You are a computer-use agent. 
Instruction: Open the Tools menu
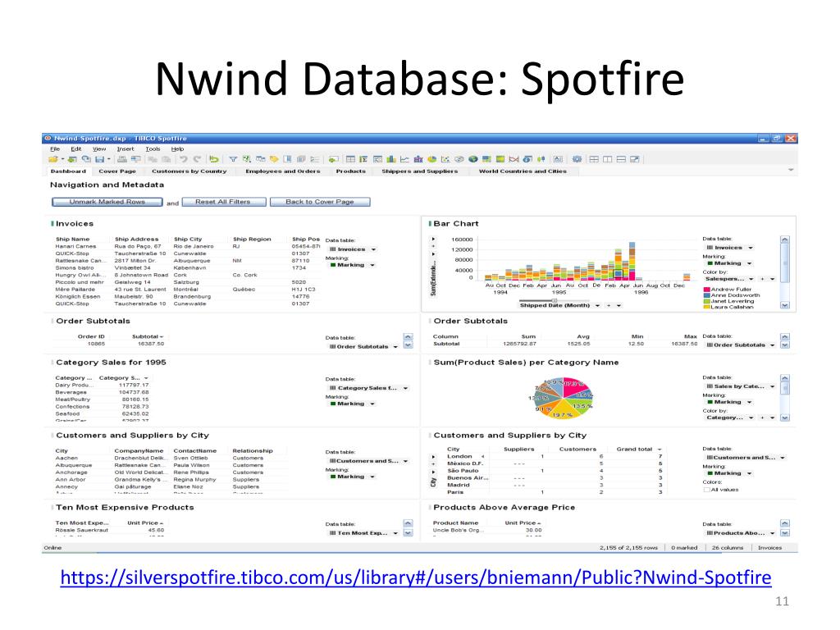coord(153,149)
